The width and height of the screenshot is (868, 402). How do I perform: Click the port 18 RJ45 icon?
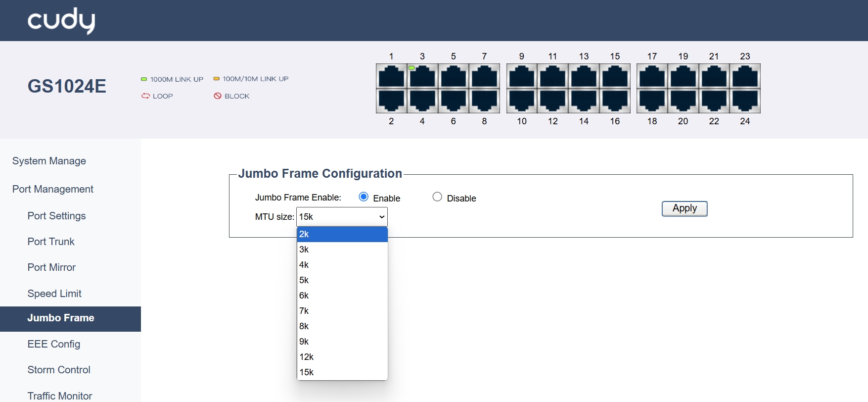click(x=652, y=100)
